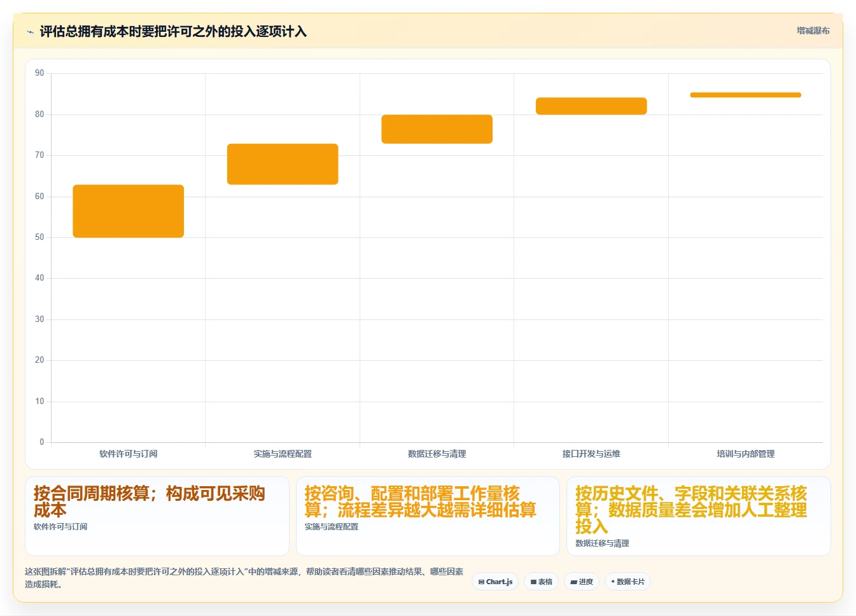Click the 数据迁移与清理 waterfall bar
856x616 pixels.
(x=437, y=129)
